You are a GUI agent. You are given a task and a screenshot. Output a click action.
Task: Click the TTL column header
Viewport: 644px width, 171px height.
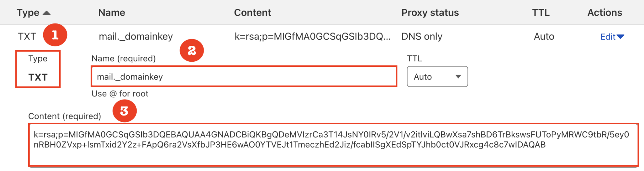coord(541,13)
